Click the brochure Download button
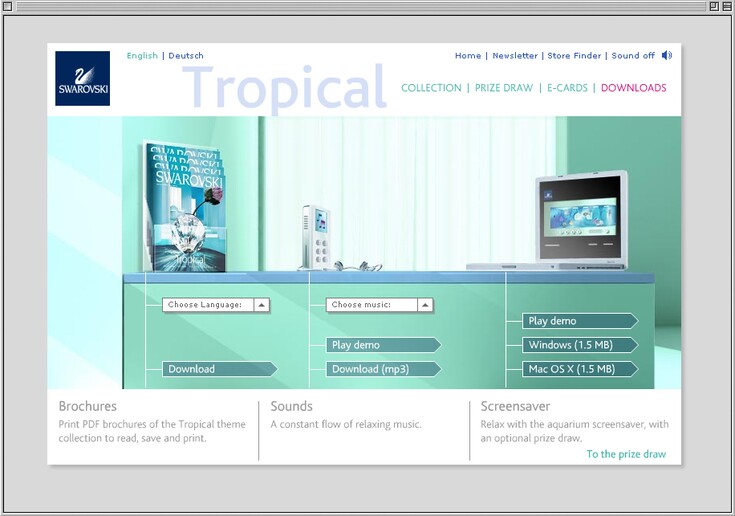The width and height of the screenshot is (735, 516). 219,369
